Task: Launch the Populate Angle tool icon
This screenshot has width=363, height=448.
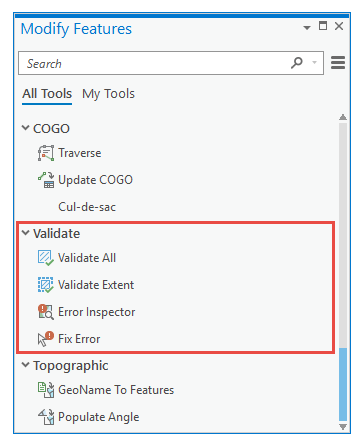Action: point(46,417)
